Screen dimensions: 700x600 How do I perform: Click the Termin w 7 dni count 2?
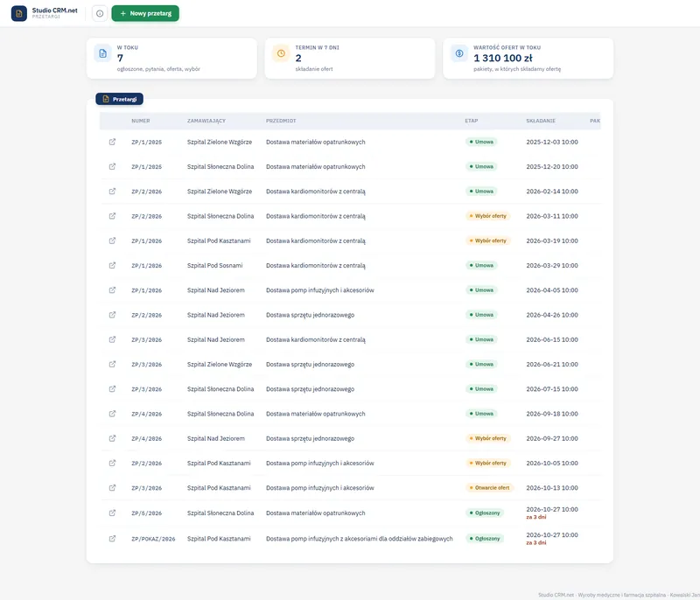pos(298,58)
